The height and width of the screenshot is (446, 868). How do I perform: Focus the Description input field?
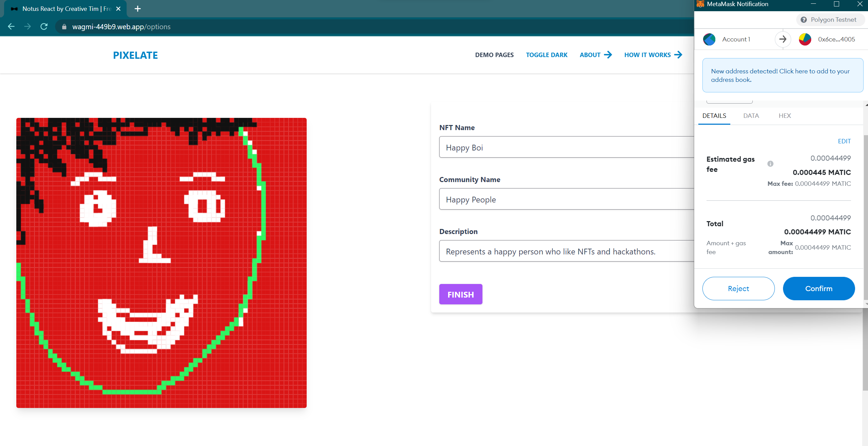pyautogui.click(x=566, y=251)
